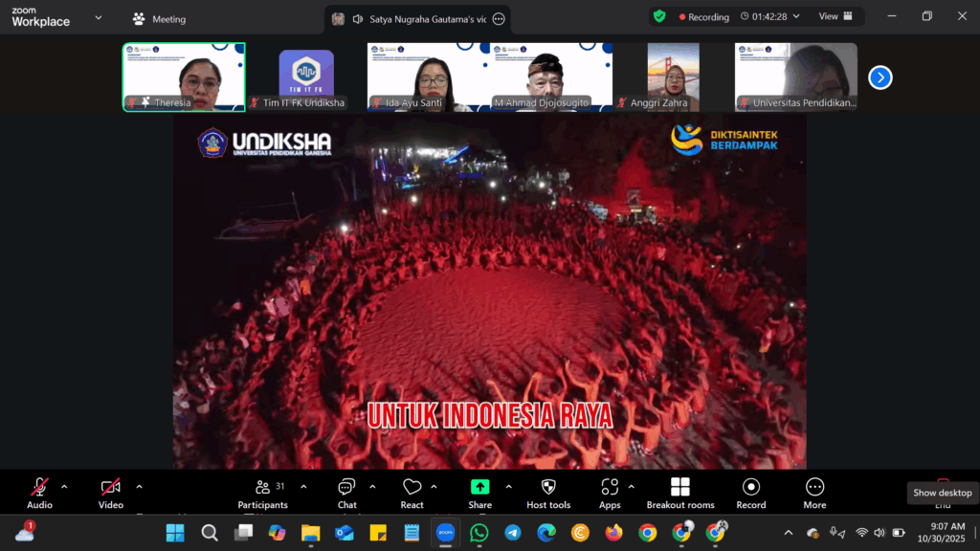This screenshot has height=551, width=980.
Task: Open the Participants panel
Action: click(262, 492)
